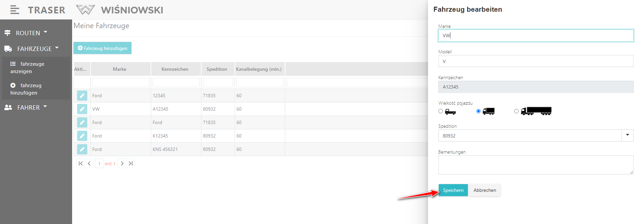Open 'fahrzeug hinzufügen' in sidebar
This screenshot has height=224, width=644.
point(26,89)
